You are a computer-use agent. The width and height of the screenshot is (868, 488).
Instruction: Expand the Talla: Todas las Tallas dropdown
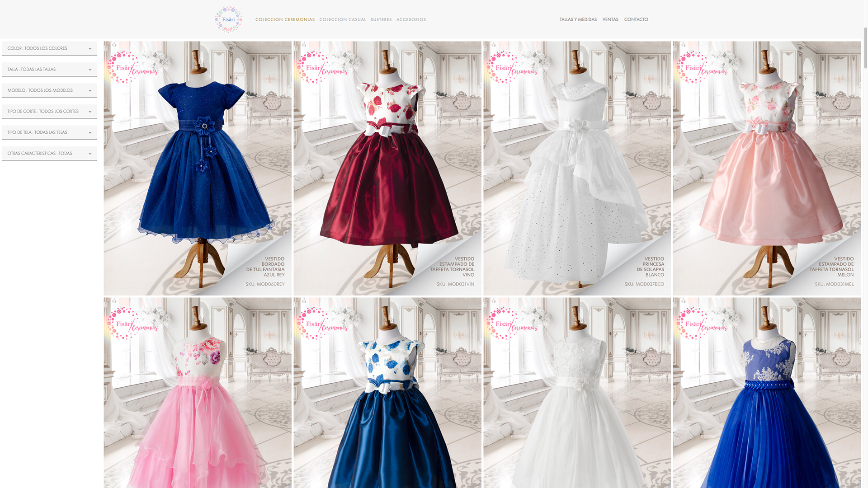[x=49, y=70]
